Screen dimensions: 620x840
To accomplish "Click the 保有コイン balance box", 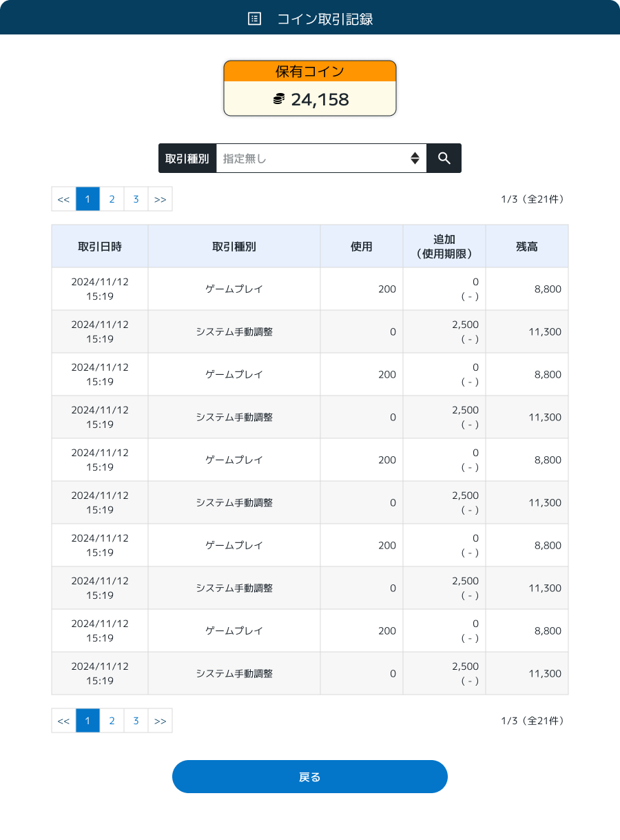I will [310, 88].
